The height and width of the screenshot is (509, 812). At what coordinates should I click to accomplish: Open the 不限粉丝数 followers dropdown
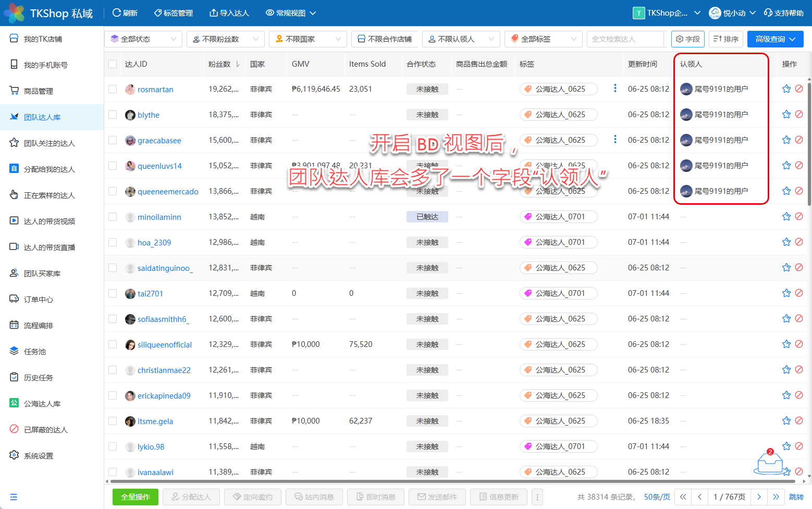pyautogui.click(x=225, y=39)
